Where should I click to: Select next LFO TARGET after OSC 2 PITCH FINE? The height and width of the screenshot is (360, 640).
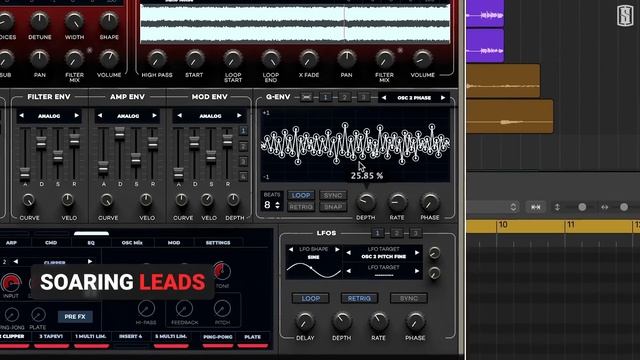click(417, 253)
